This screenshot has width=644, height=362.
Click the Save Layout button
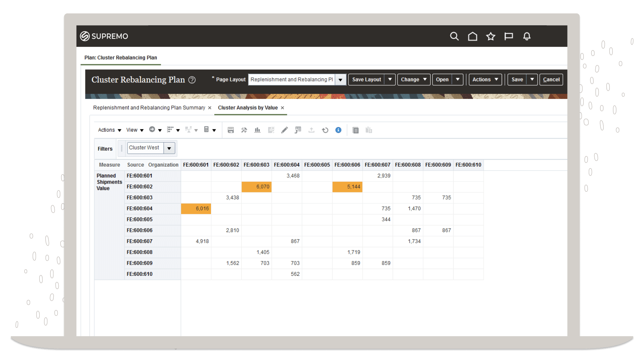tap(366, 80)
